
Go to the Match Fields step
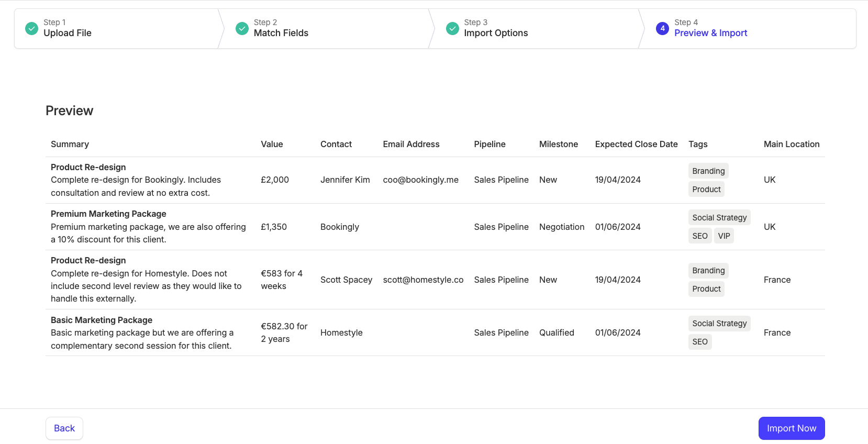281,33
